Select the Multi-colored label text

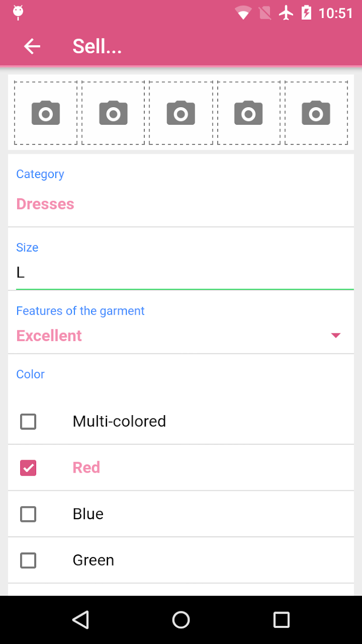(119, 421)
